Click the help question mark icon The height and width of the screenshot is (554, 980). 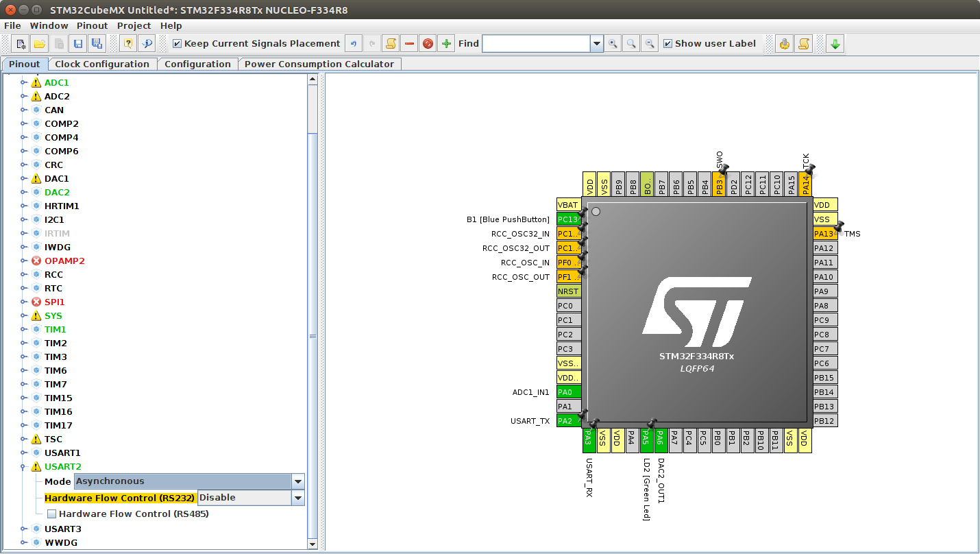tap(127, 44)
